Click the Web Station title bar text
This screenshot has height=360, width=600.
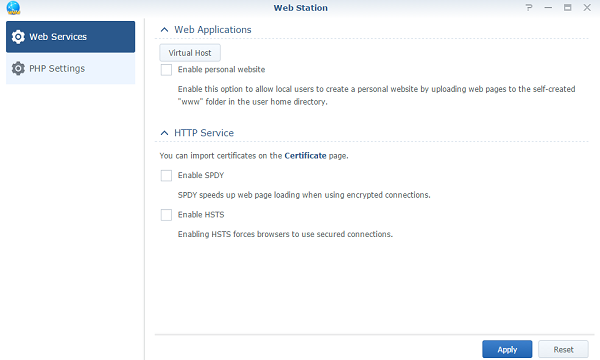(x=300, y=8)
